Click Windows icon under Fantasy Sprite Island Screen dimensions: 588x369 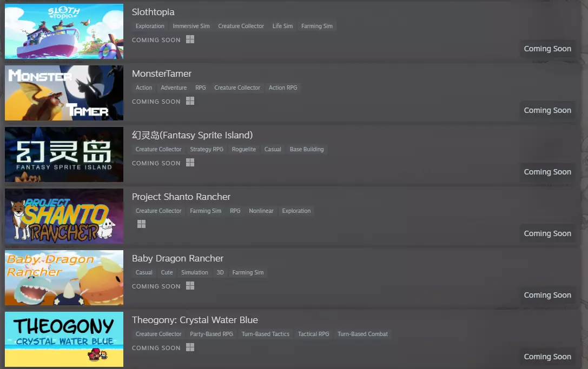tap(190, 163)
